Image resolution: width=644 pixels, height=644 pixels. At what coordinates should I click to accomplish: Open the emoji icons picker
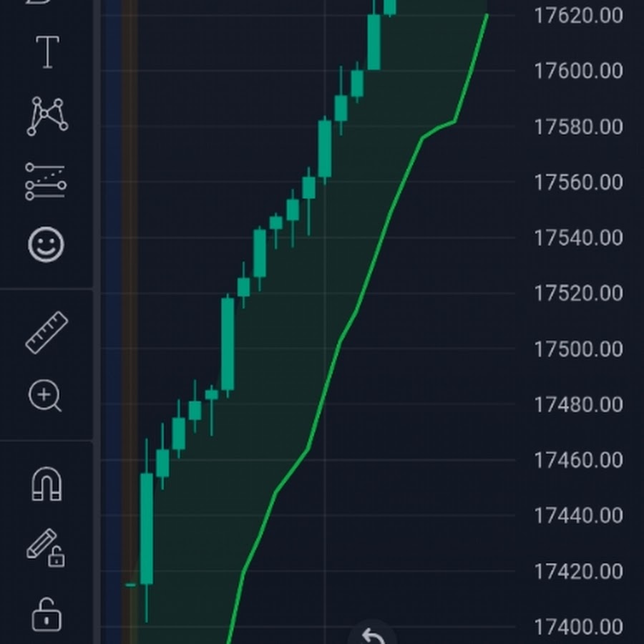coord(47,245)
